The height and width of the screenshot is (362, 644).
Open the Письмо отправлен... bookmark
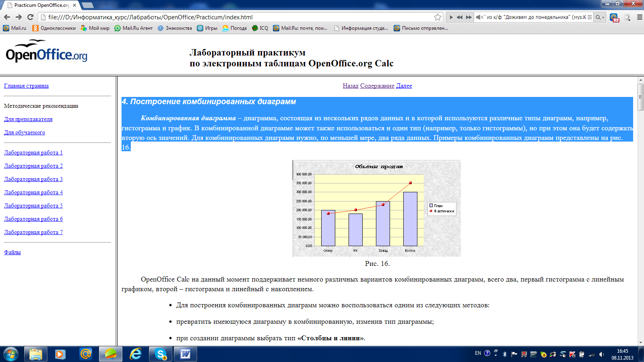(x=421, y=28)
